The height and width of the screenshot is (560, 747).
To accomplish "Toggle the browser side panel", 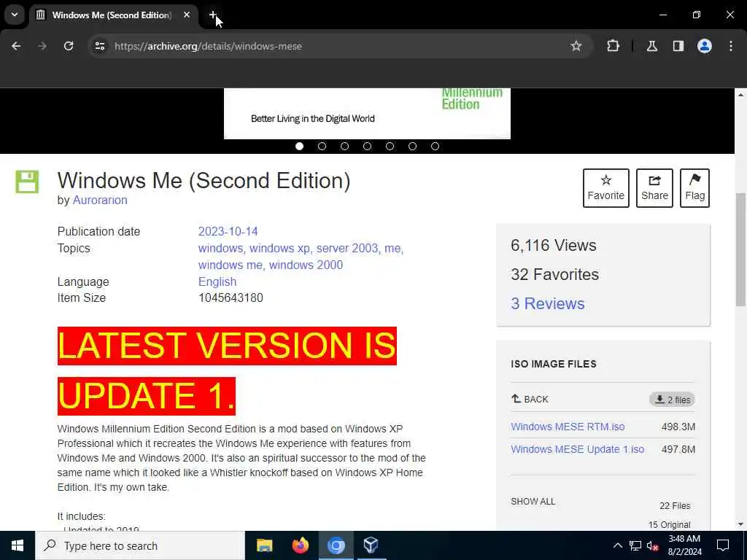I will [x=678, y=46].
